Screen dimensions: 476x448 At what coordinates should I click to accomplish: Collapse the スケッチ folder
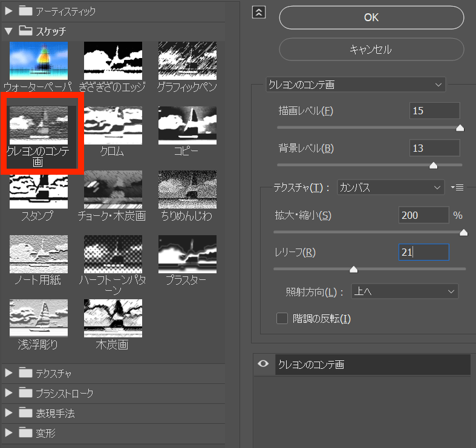click(x=9, y=31)
